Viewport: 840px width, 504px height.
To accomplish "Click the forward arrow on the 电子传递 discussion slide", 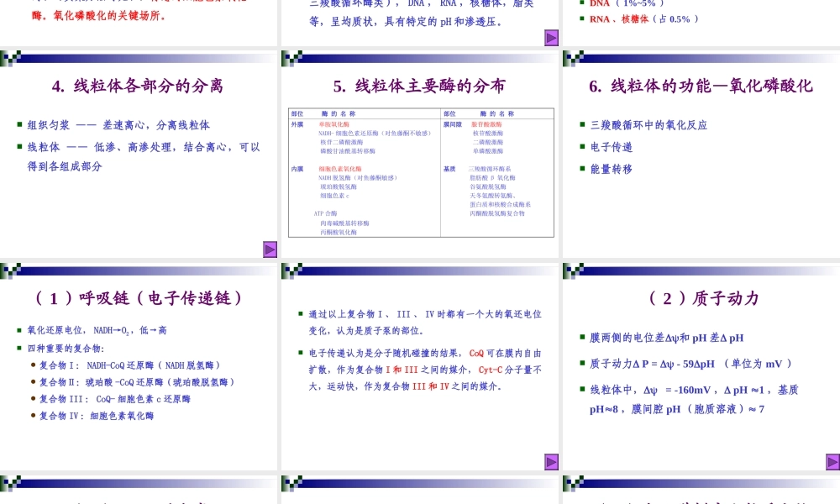I will pos(551,461).
